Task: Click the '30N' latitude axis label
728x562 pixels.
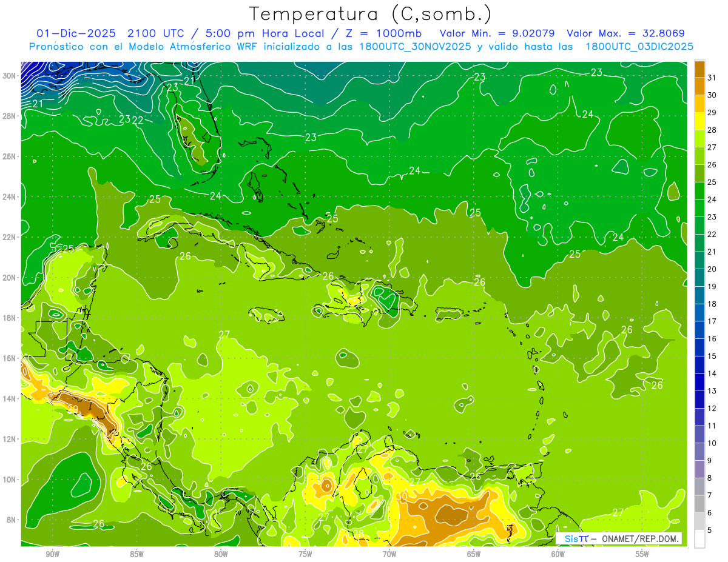Action: [10, 76]
